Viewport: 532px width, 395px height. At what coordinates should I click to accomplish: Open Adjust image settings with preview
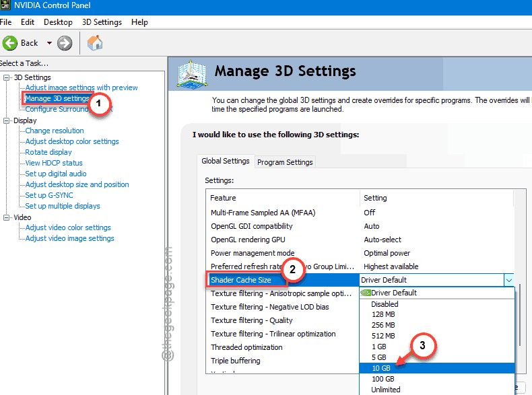pyautogui.click(x=81, y=87)
